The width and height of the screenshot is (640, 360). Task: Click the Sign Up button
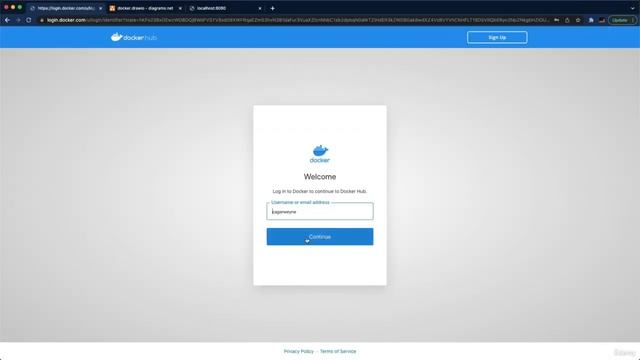(x=497, y=37)
